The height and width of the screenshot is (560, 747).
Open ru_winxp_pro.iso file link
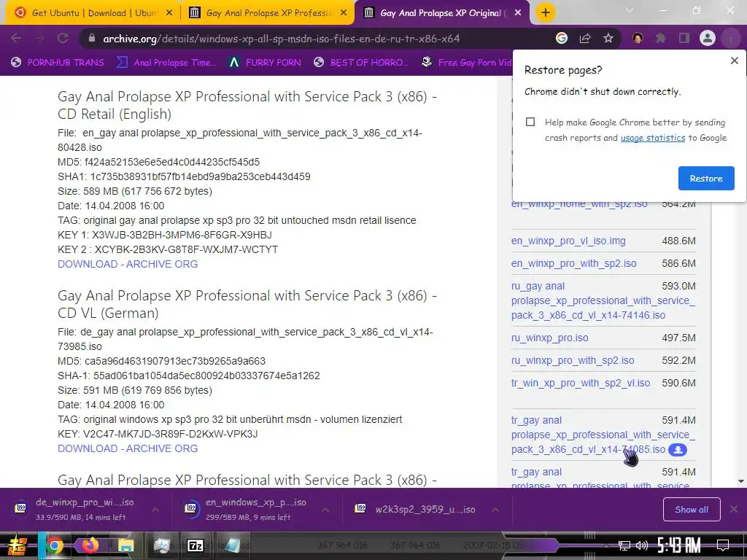(550, 338)
